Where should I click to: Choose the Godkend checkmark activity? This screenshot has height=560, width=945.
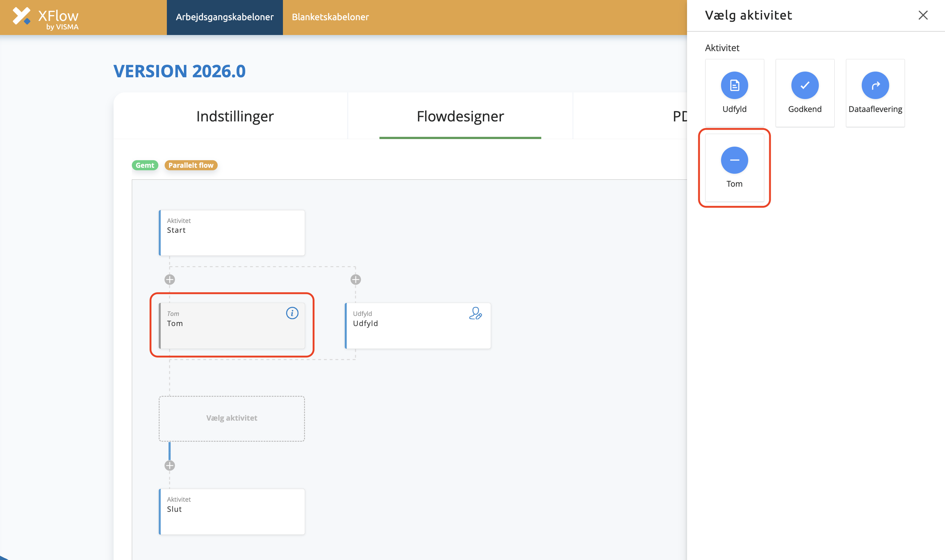[804, 85]
